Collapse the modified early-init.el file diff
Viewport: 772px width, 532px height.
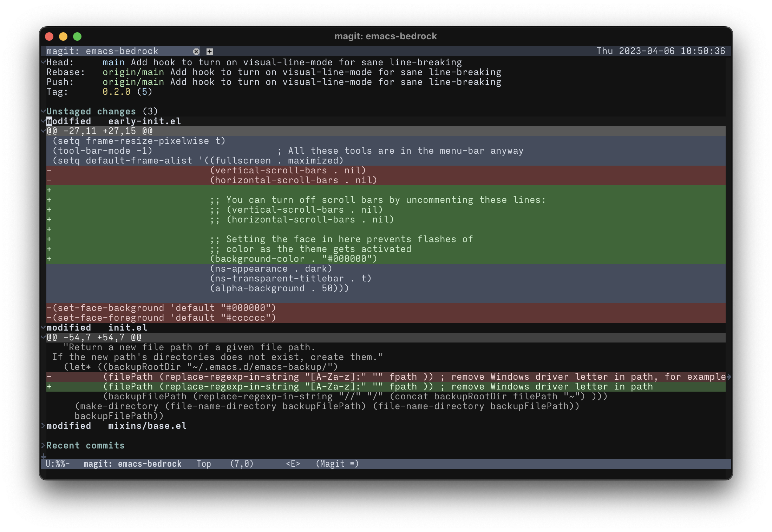(x=43, y=121)
